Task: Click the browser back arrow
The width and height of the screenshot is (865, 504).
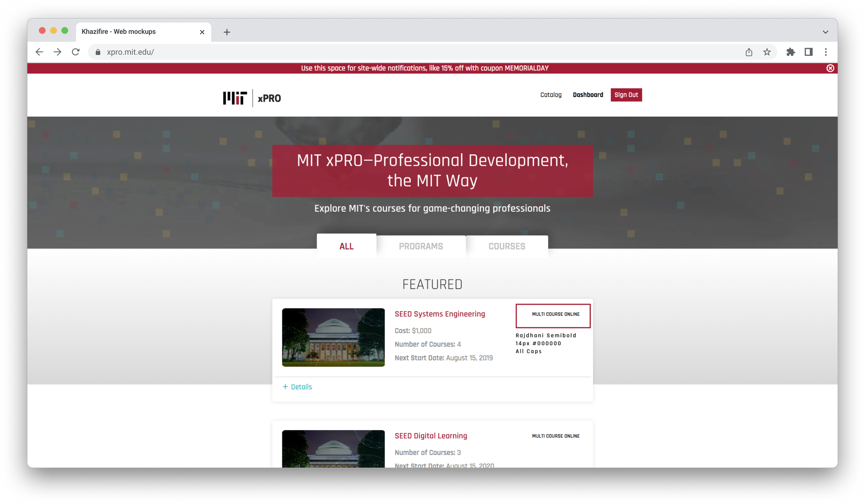Action: pos(39,52)
